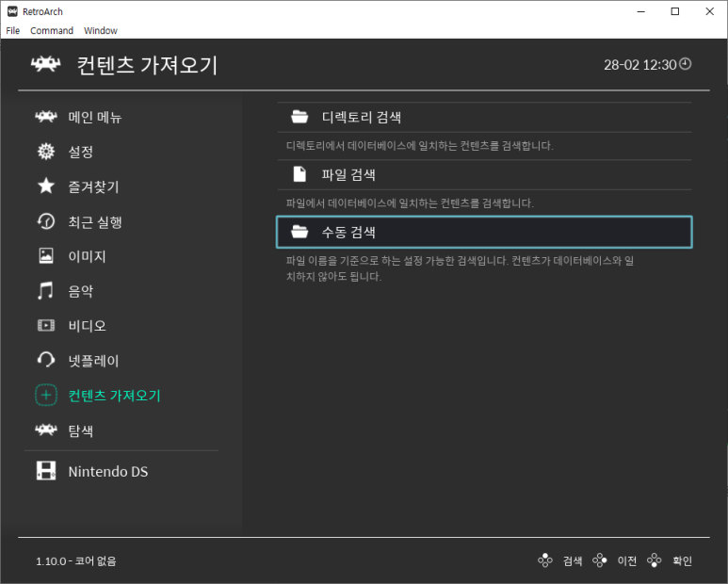Click the headset icon for 넷플레이
Image resolution: width=728 pixels, height=584 pixels.
(x=46, y=360)
